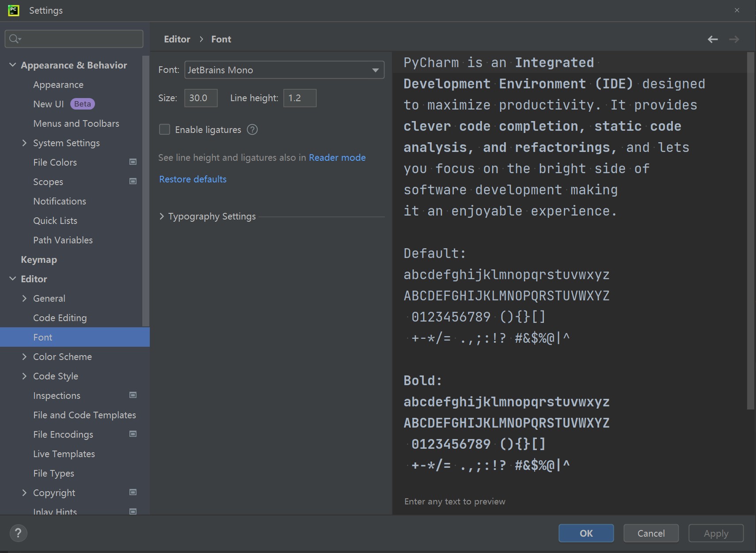Click the 'Bold:' line in preview text
756x553 pixels.
tap(423, 381)
